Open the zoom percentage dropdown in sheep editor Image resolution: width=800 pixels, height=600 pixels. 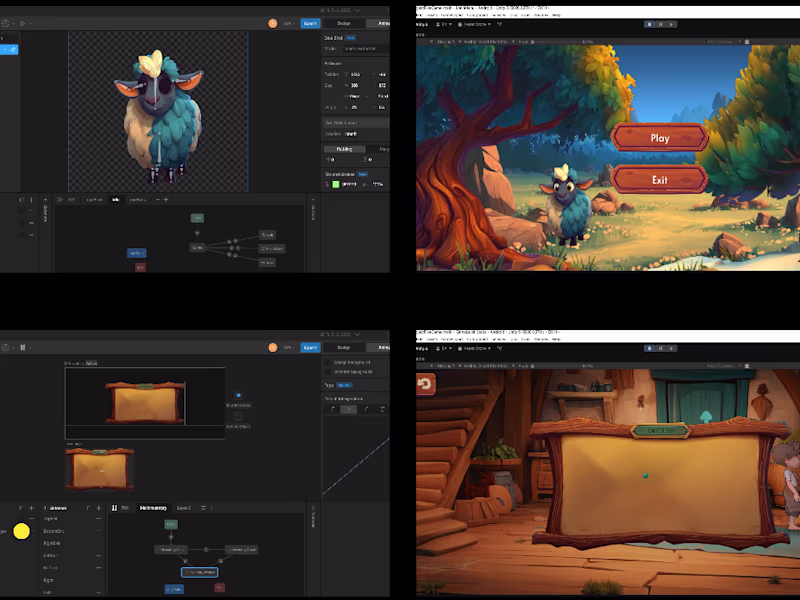(x=289, y=23)
